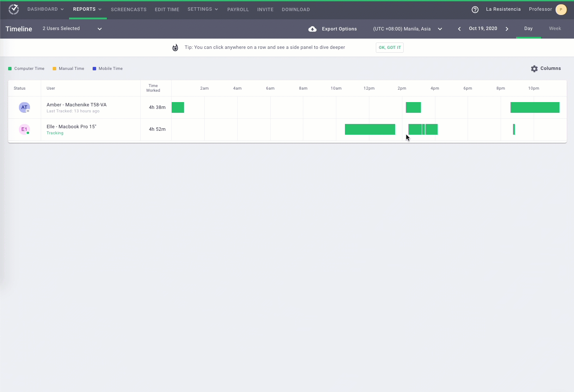Click the 10pm hour label
The image size is (574, 392).
[x=534, y=88]
